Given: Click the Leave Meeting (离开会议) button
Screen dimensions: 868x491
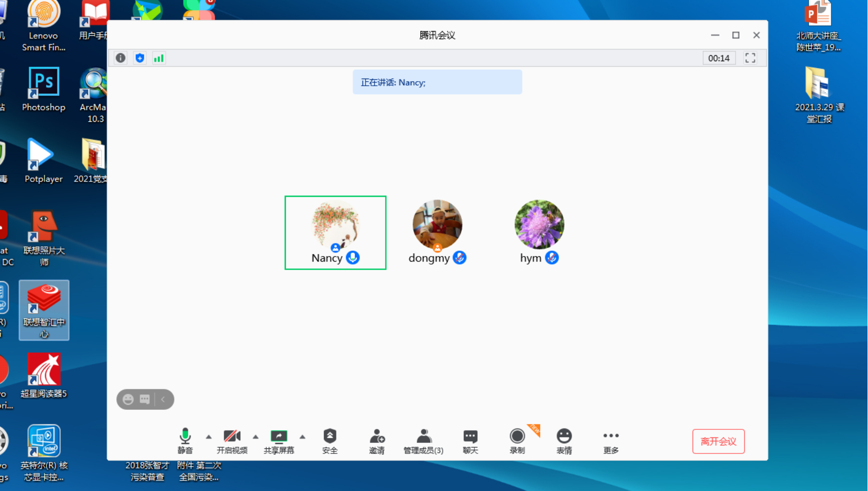Looking at the screenshot, I should pos(718,441).
